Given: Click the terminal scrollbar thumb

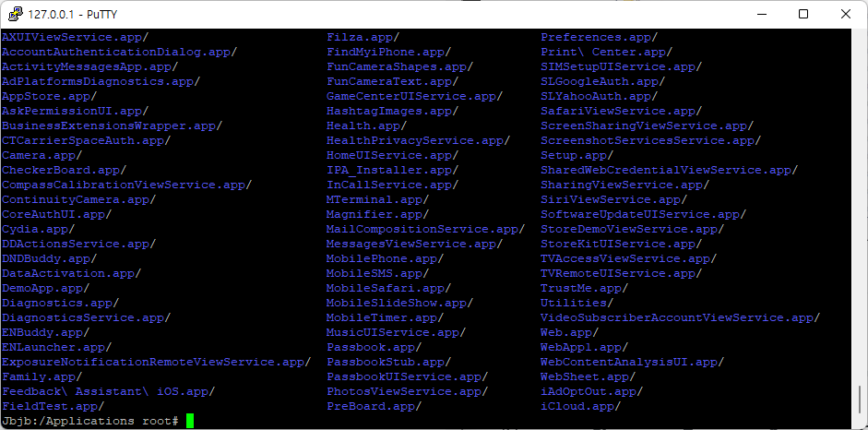Looking at the screenshot, I should pos(859,400).
